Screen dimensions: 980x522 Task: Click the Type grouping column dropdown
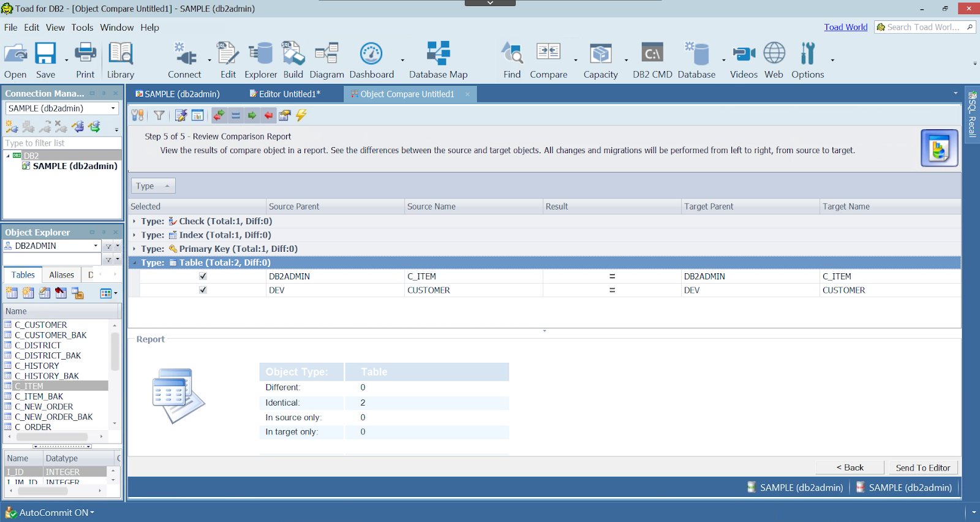tap(153, 186)
